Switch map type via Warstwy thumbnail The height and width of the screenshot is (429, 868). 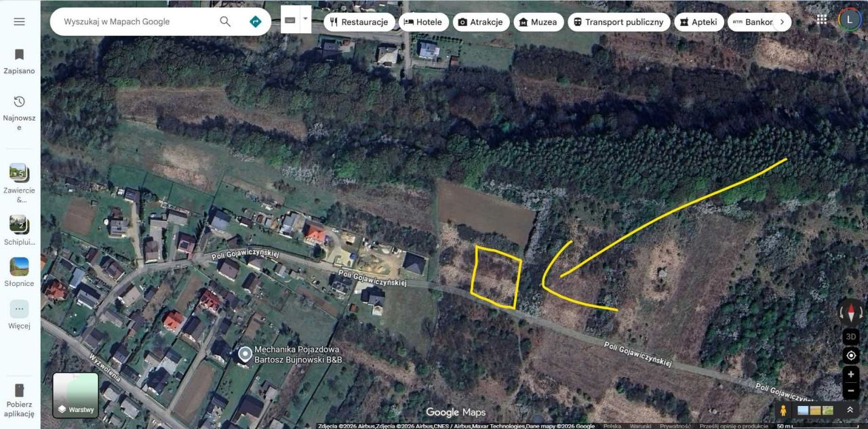(76, 395)
